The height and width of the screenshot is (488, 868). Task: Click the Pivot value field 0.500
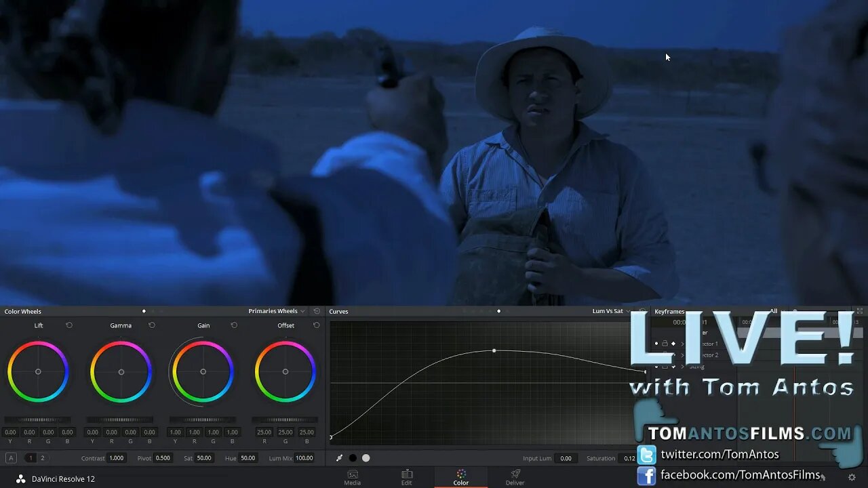(x=163, y=458)
